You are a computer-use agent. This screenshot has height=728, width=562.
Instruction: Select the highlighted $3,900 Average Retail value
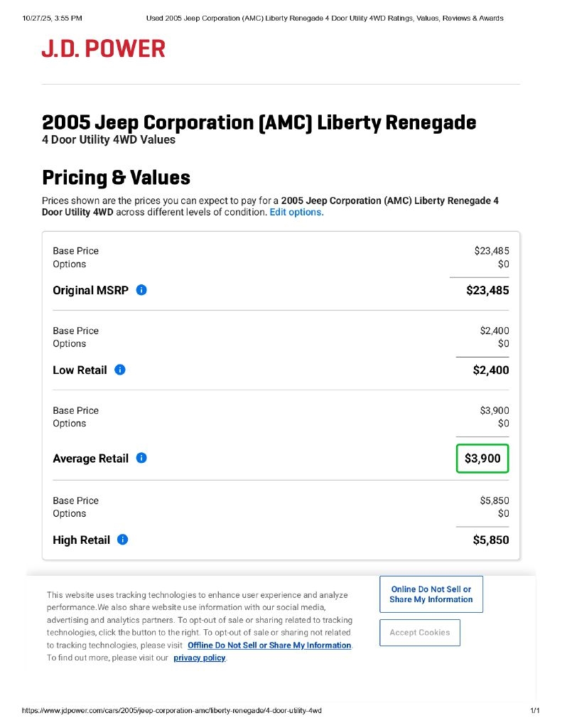482,459
